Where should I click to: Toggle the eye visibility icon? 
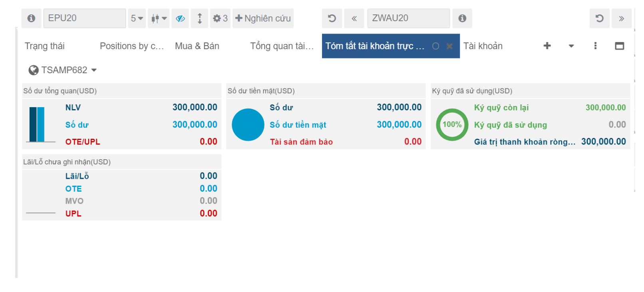click(180, 18)
